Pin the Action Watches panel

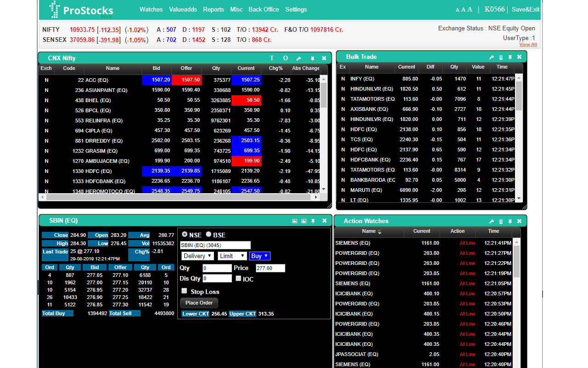(510, 221)
